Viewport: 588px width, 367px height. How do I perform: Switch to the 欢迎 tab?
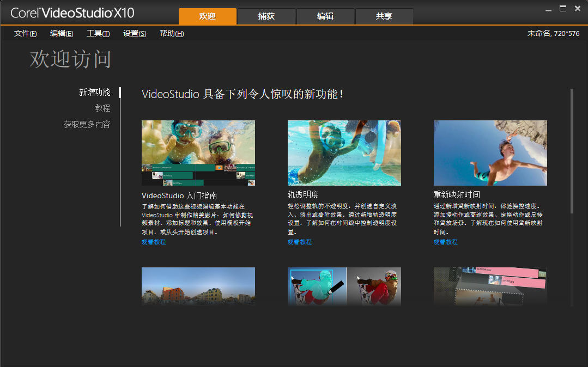click(208, 16)
